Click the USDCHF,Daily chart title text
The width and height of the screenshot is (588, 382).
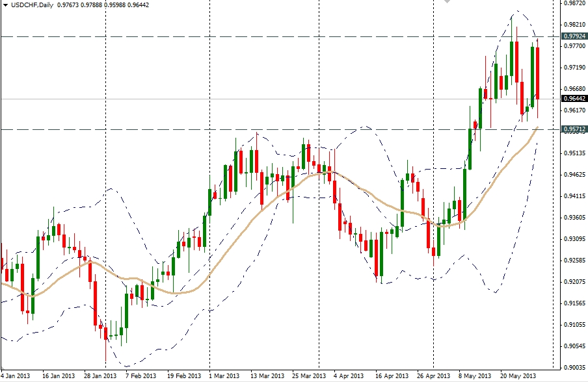pyautogui.click(x=30, y=5)
